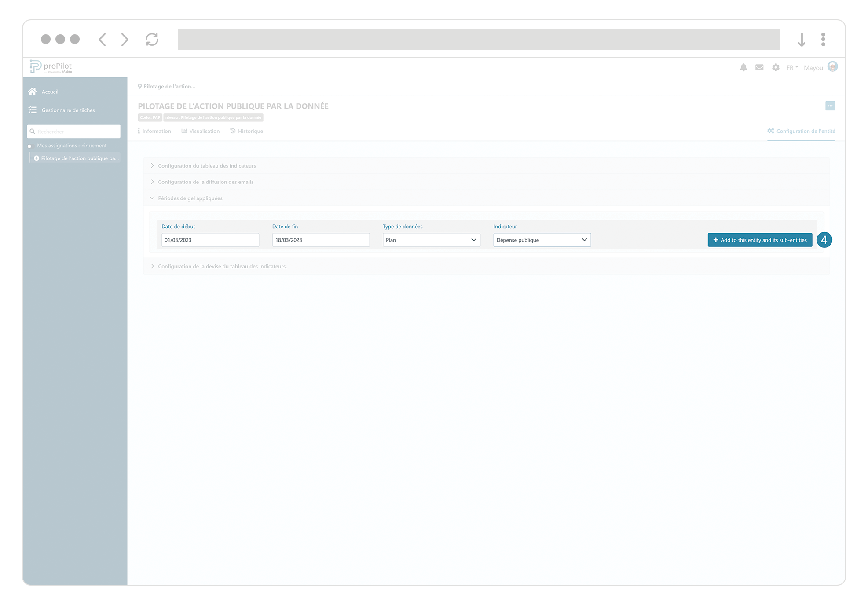The width and height of the screenshot is (868, 609).
Task: Click the three-dots entity options button
Action: pyautogui.click(x=830, y=106)
